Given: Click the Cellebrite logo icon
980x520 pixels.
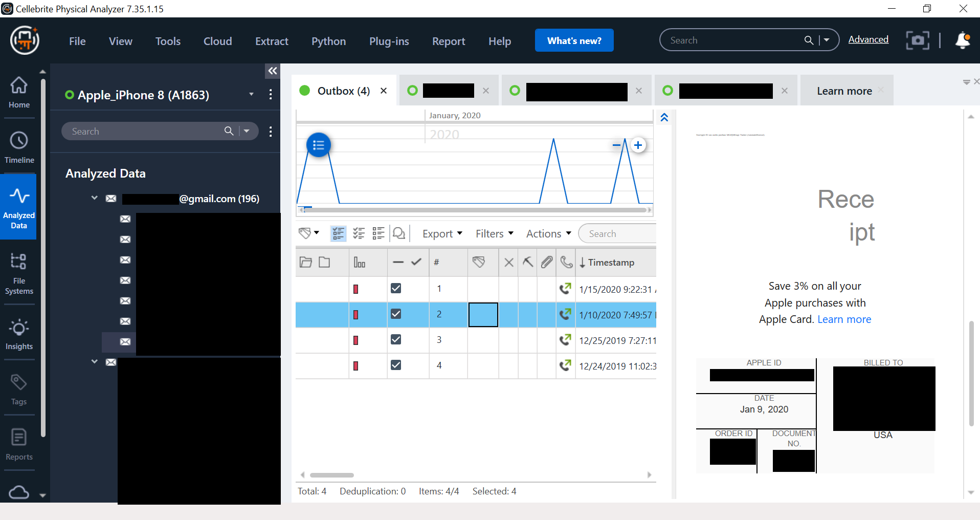Looking at the screenshot, I should click(x=25, y=40).
